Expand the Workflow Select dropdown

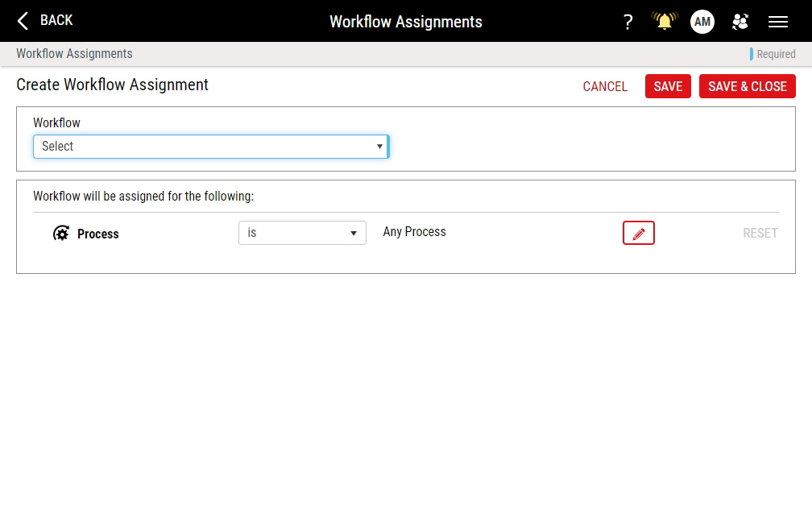pyautogui.click(x=211, y=147)
